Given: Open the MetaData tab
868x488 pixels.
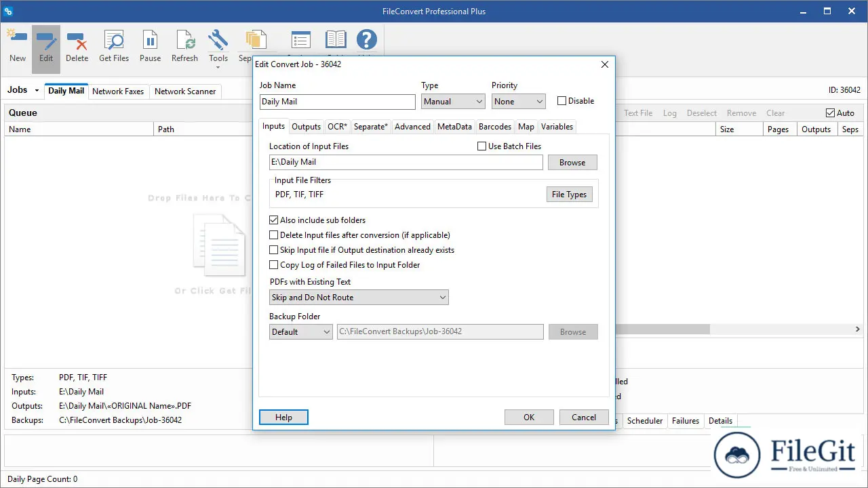Looking at the screenshot, I should (x=454, y=127).
